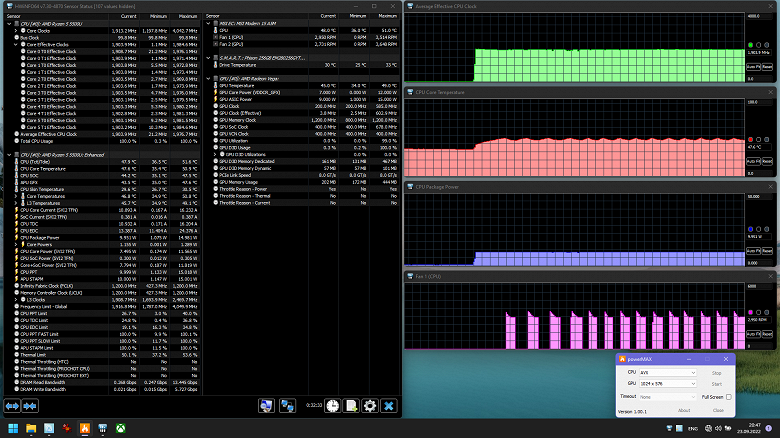This screenshot has height=438, width=780.
Task: Click the network monitors remote icon
Action: pos(286,405)
